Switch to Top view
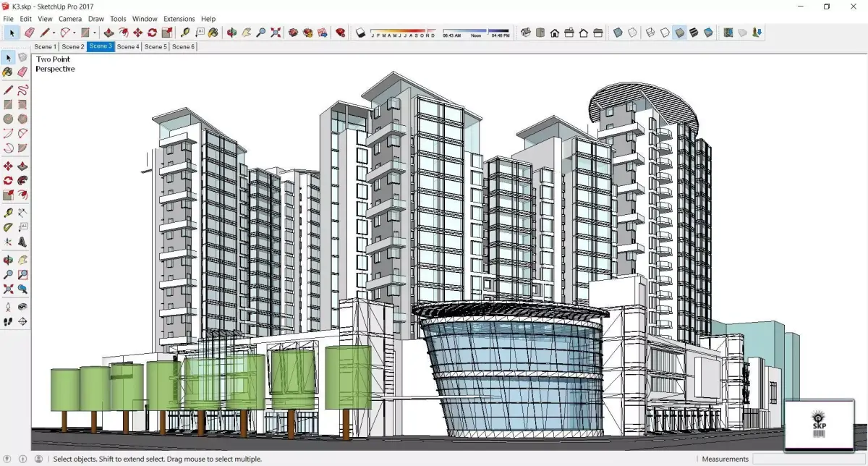Screen dimensions: 868x466 click(540, 33)
